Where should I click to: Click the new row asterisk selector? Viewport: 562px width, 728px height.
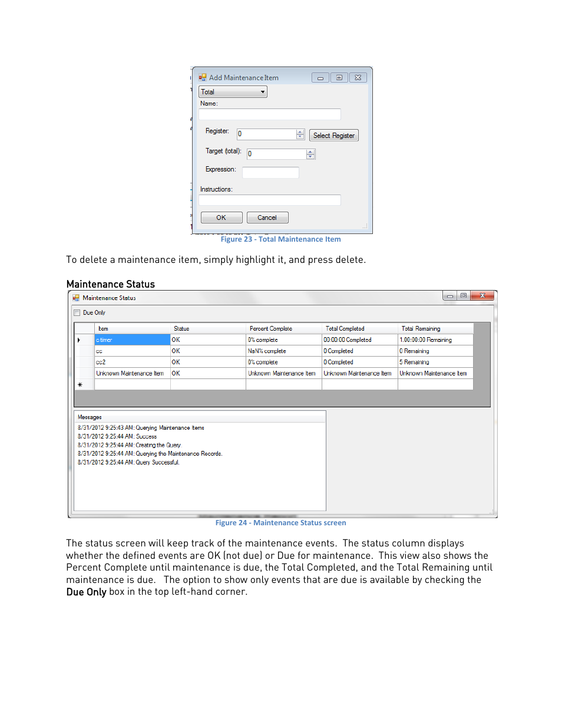pyautogui.click(x=85, y=385)
